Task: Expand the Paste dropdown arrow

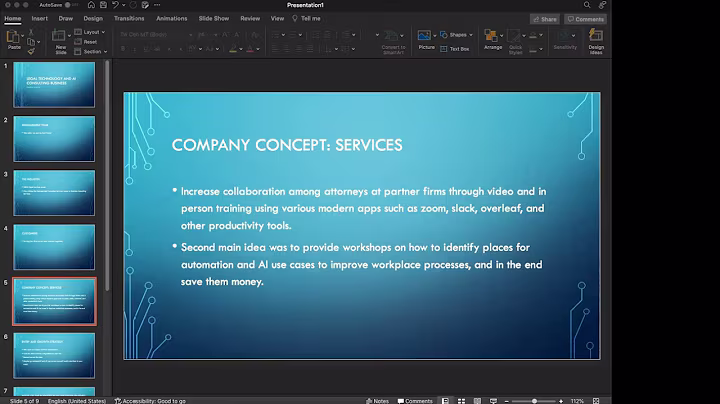Action: 22,36
